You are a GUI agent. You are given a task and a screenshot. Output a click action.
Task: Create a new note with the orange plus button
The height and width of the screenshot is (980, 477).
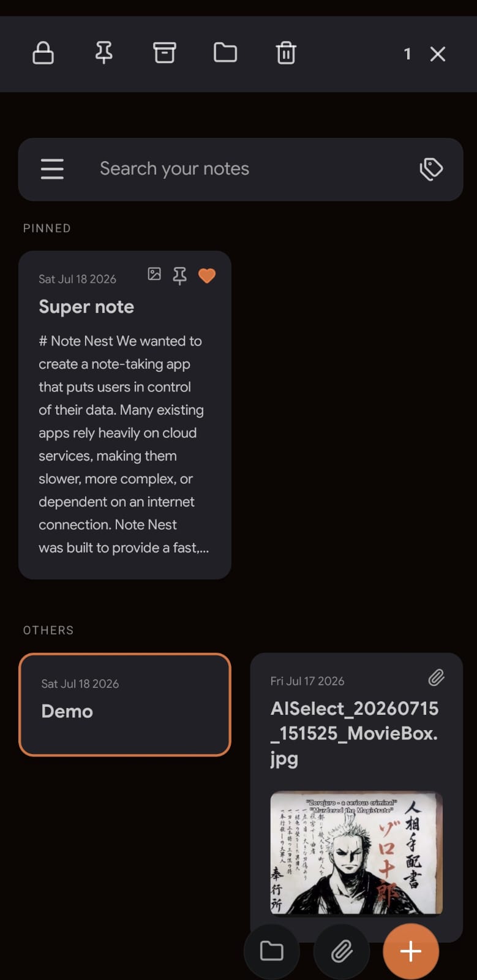pyautogui.click(x=411, y=951)
